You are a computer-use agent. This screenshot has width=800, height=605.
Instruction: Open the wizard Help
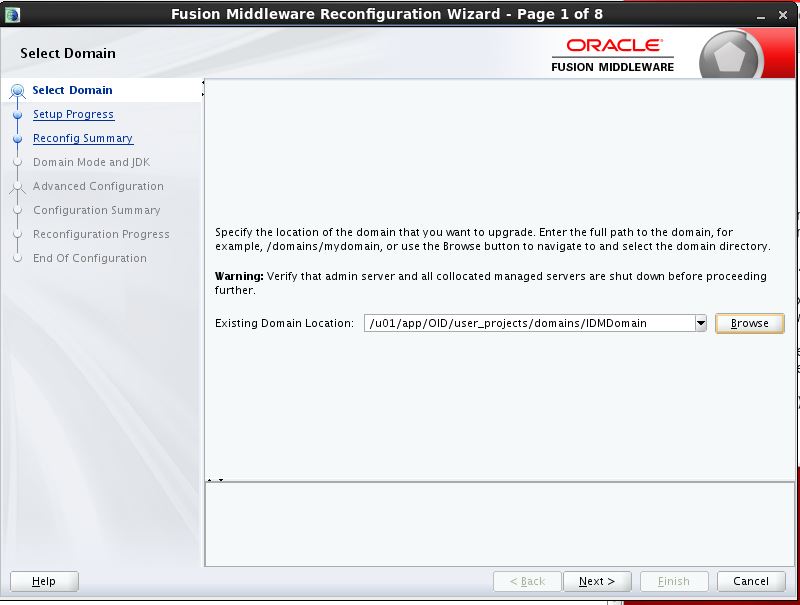tap(44, 582)
